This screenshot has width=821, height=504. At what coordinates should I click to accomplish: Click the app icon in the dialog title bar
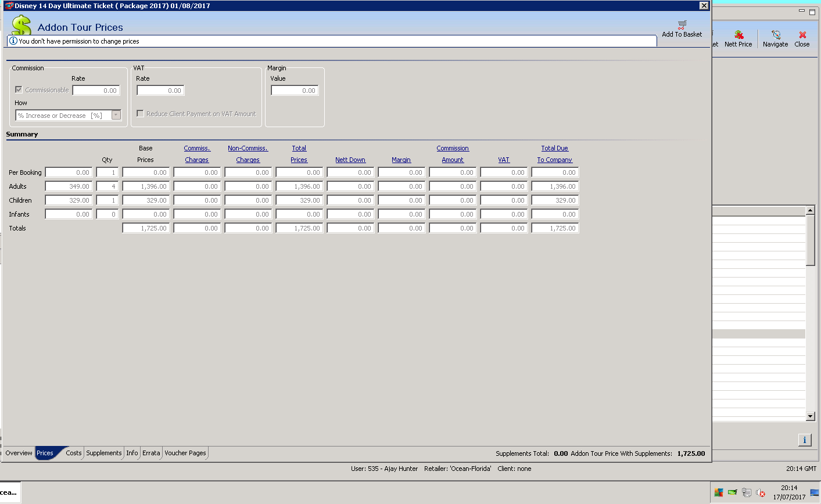pyautogui.click(x=9, y=6)
